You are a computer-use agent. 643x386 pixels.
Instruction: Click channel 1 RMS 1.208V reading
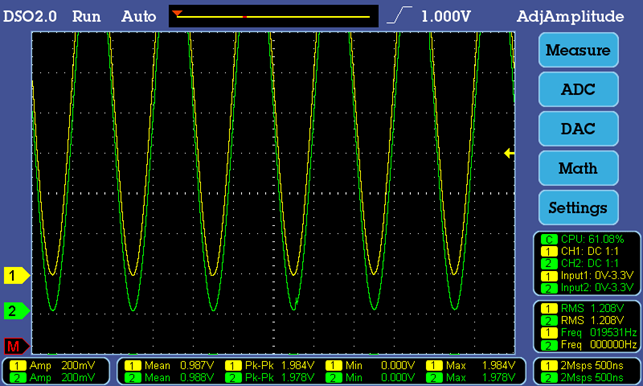click(583, 308)
